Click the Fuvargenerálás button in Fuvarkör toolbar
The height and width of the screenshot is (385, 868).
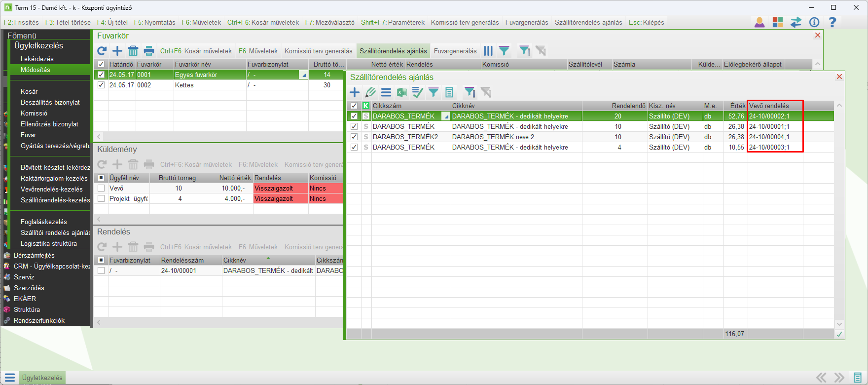point(455,51)
